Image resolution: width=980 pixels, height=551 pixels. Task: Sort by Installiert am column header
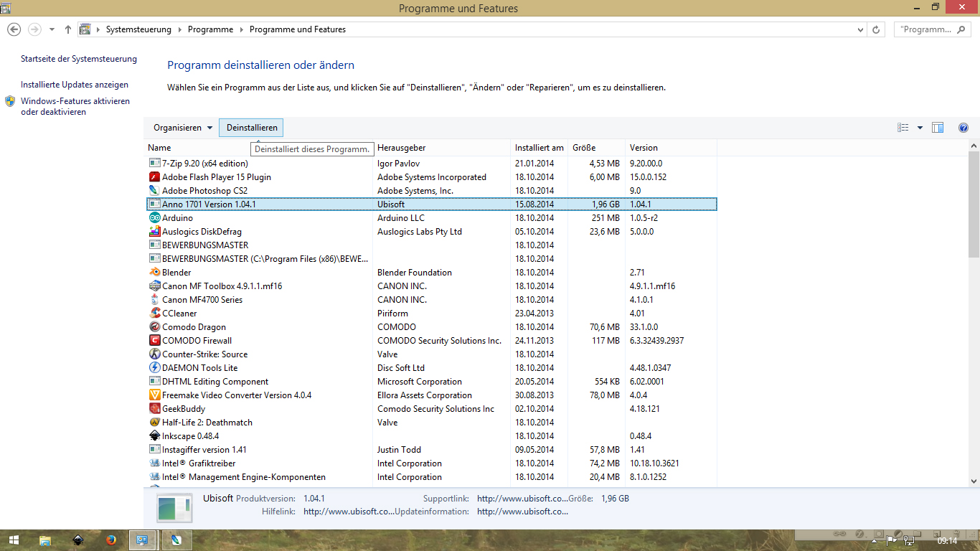pos(539,148)
